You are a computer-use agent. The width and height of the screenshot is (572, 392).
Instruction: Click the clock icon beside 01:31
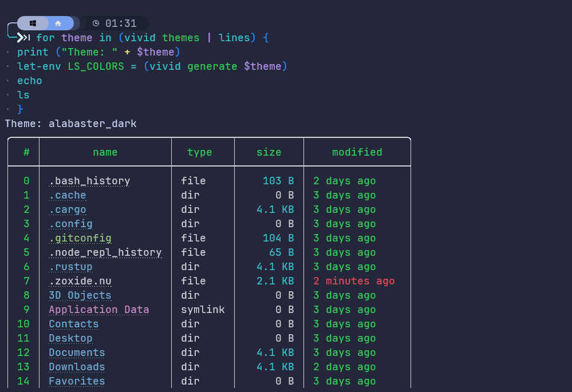pyautogui.click(x=96, y=23)
